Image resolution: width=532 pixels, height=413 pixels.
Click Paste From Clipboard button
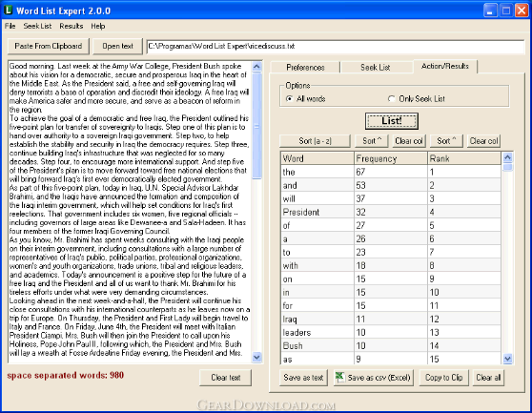[49, 46]
